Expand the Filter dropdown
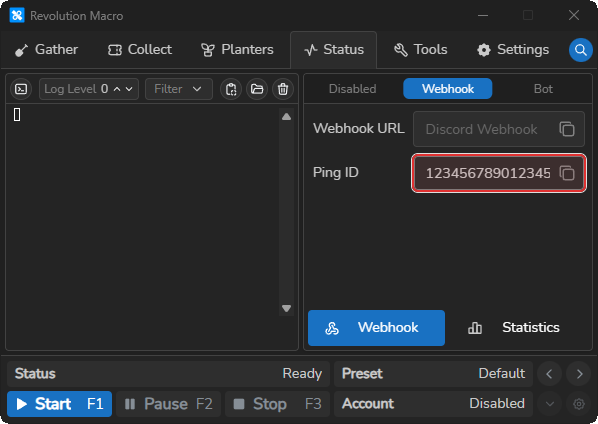Viewport: 598px width, 424px height. [179, 89]
